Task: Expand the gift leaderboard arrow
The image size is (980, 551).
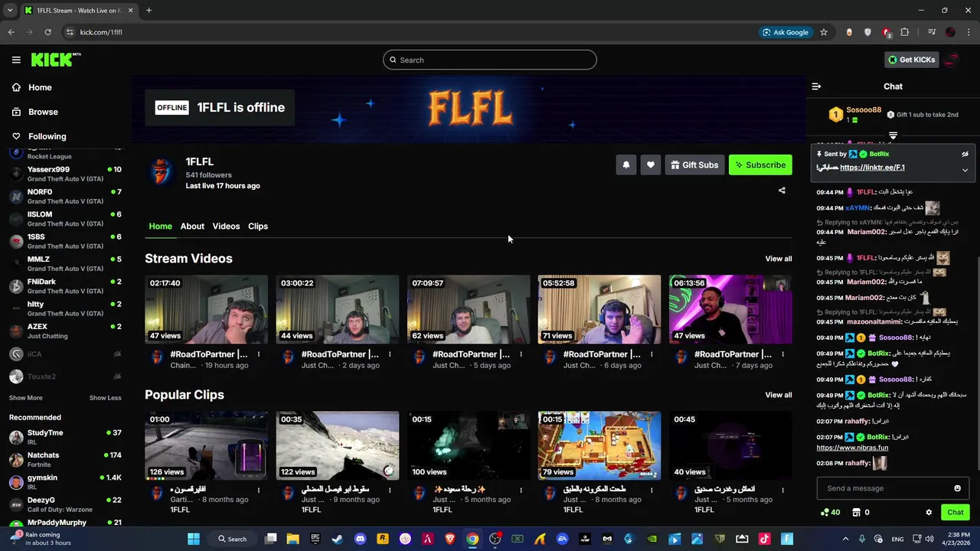Action: tap(893, 135)
